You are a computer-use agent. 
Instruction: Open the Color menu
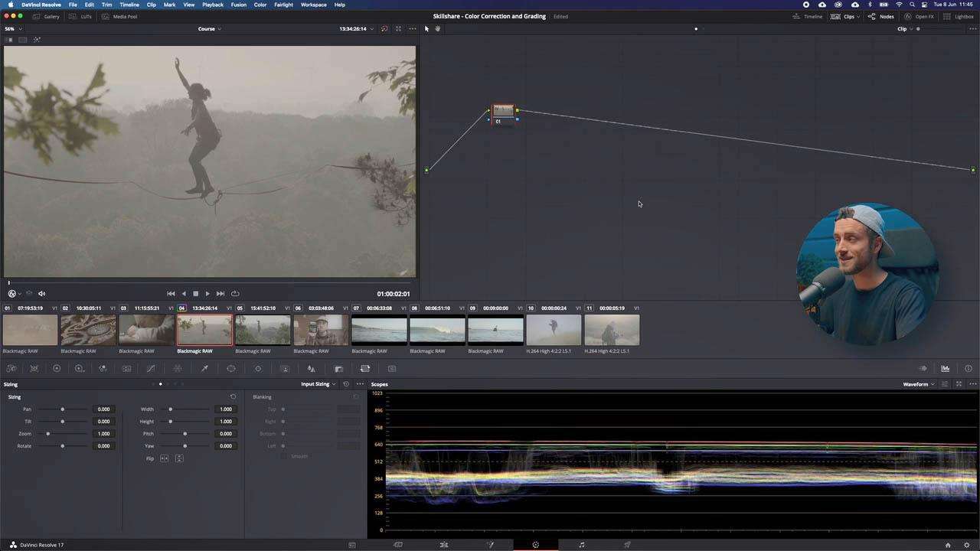[x=260, y=5]
